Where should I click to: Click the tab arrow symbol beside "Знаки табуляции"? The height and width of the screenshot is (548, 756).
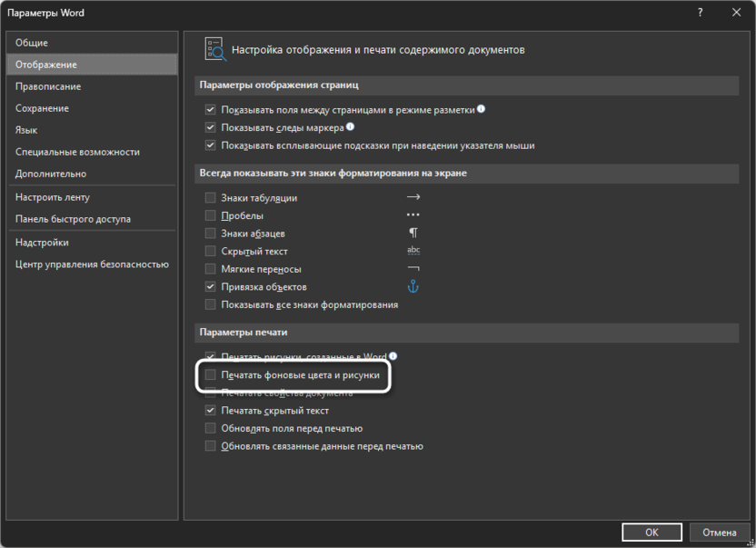pyautogui.click(x=413, y=197)
